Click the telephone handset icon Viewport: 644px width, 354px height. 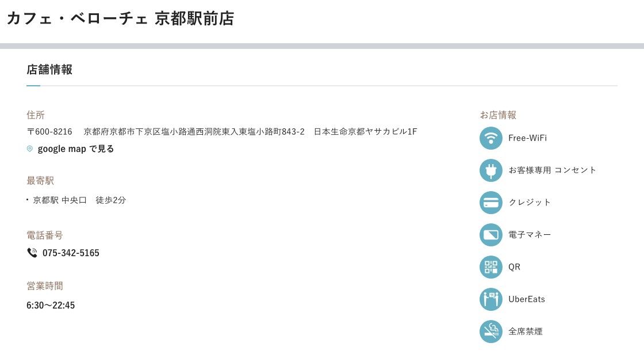(x=32, y=253)
